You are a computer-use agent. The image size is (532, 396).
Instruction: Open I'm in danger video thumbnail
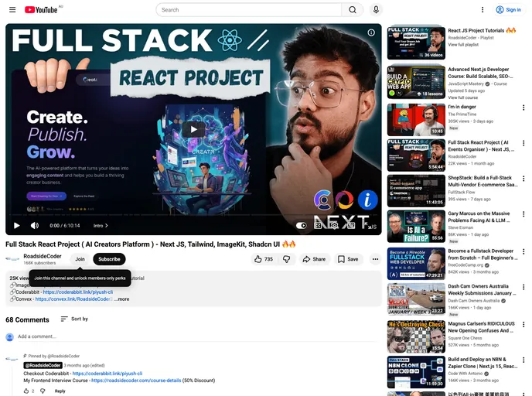click(x=416, y=120)
